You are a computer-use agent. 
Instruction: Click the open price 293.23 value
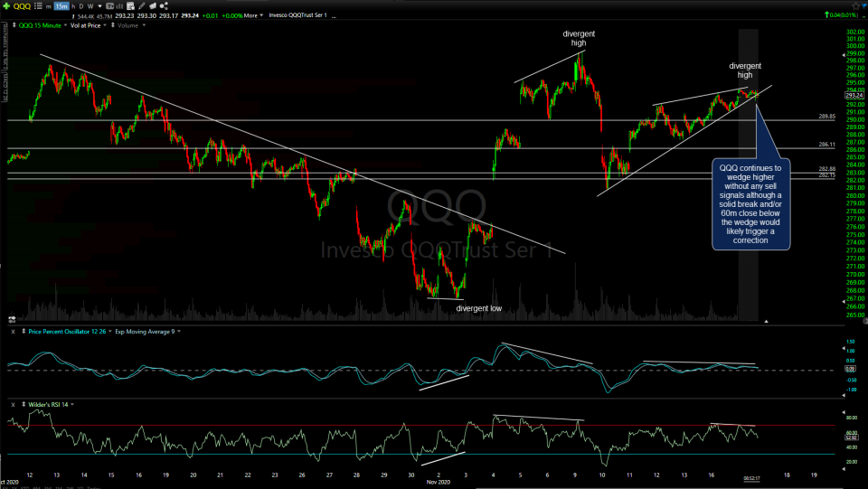click(x=124, y=16)
